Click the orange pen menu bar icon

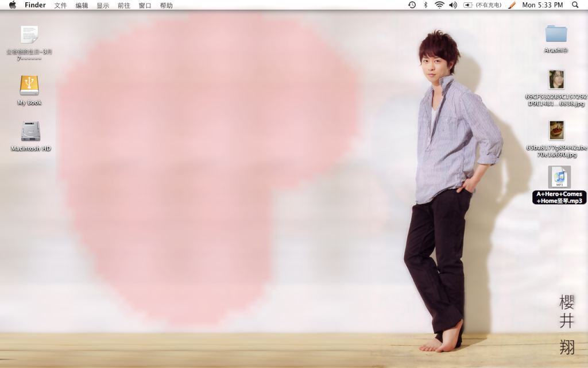click(512, 5)
